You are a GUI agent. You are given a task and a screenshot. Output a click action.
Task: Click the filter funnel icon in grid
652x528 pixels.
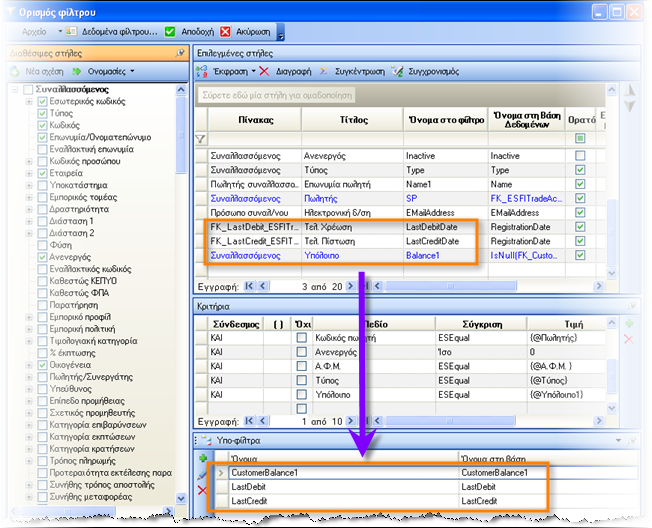coord(201,138)
